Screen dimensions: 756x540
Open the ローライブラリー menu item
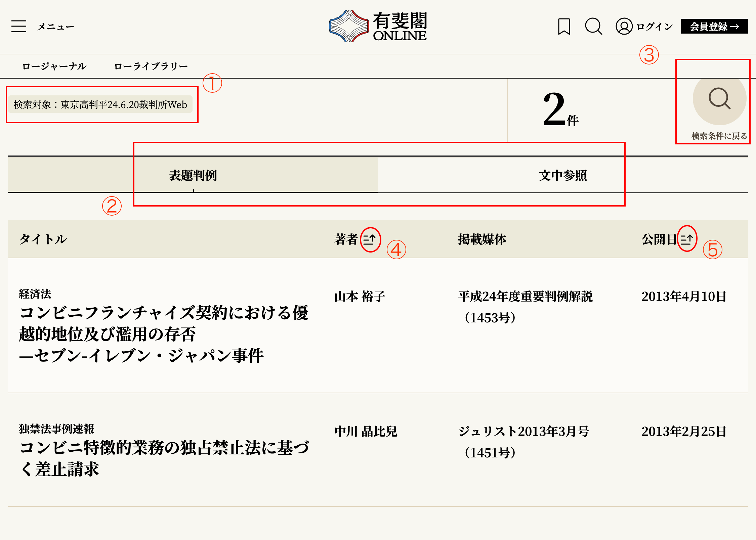point(151,66)
